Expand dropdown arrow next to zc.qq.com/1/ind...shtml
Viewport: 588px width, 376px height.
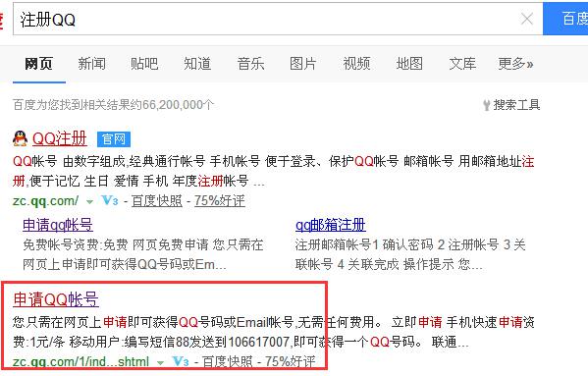coord(160,363)
